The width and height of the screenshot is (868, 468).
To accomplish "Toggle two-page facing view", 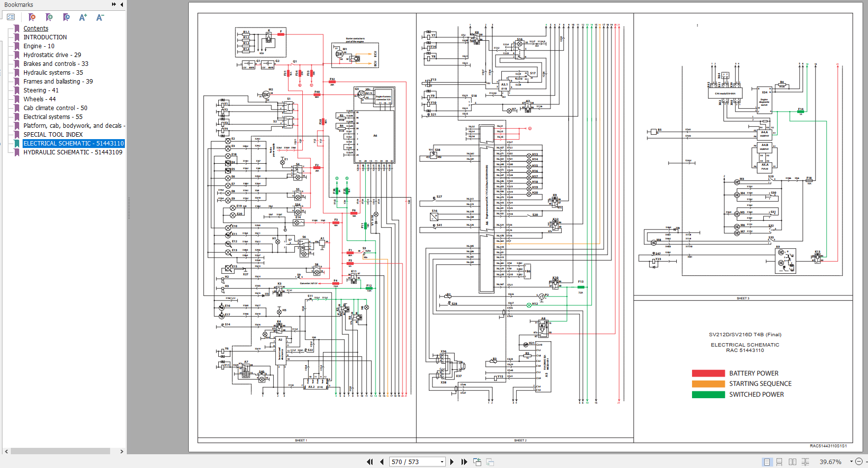I will (792, 462).
